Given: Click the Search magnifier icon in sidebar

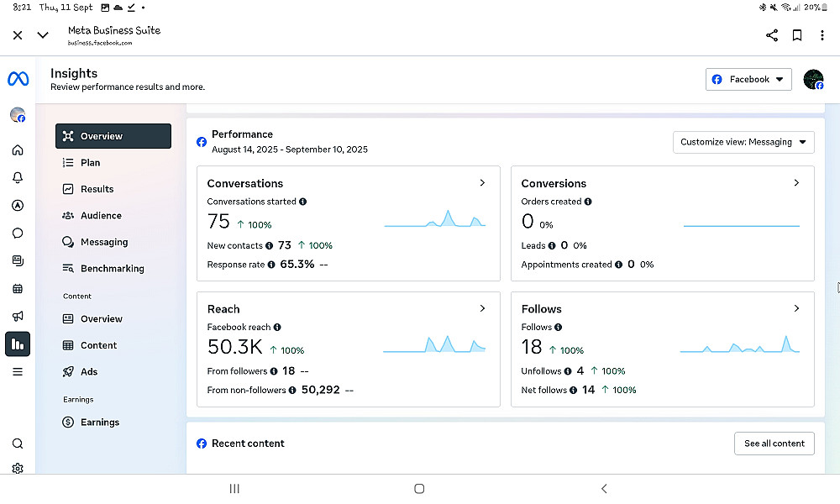Looking at the screenshot, I should pos(18,444).
